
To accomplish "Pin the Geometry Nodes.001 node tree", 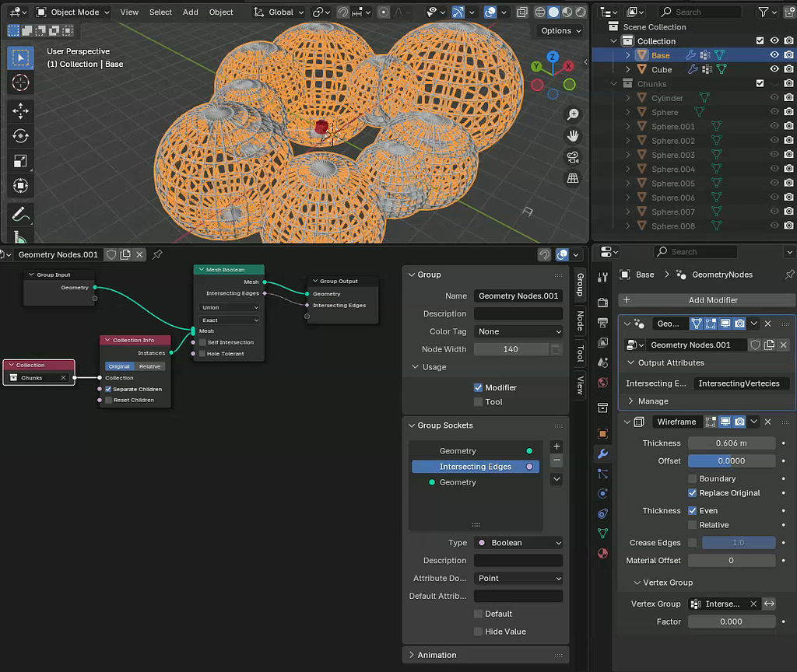I will coord(157,254).
